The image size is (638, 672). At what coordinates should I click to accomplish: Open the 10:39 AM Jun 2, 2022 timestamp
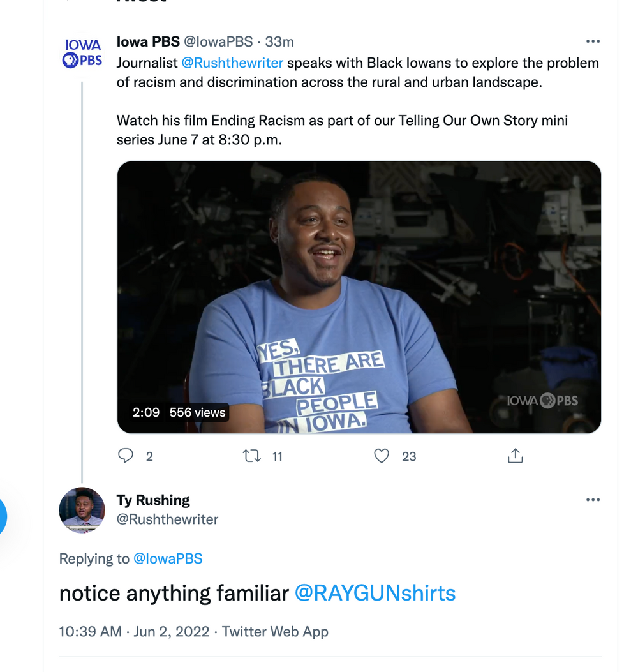134,632
